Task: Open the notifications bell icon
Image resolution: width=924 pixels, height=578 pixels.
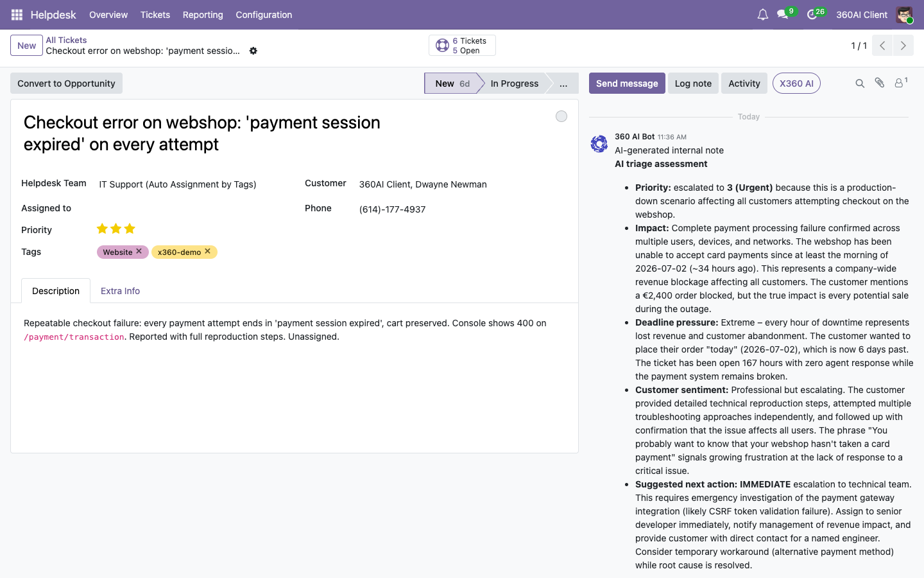Action: click(x=762, y=15)
